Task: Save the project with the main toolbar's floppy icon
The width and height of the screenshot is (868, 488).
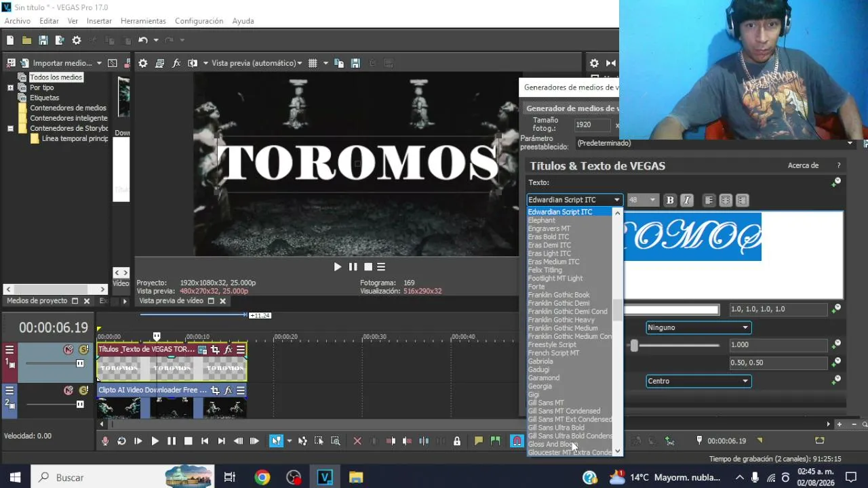Action: [43, 41]
